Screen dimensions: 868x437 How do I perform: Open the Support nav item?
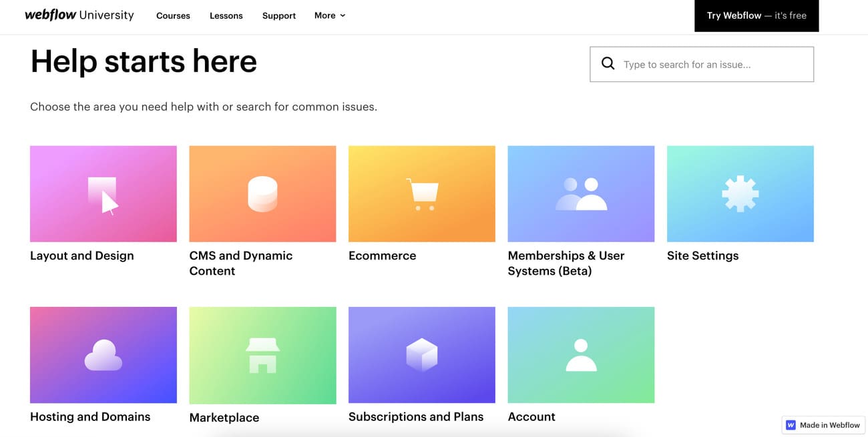(x=279, y=15)
